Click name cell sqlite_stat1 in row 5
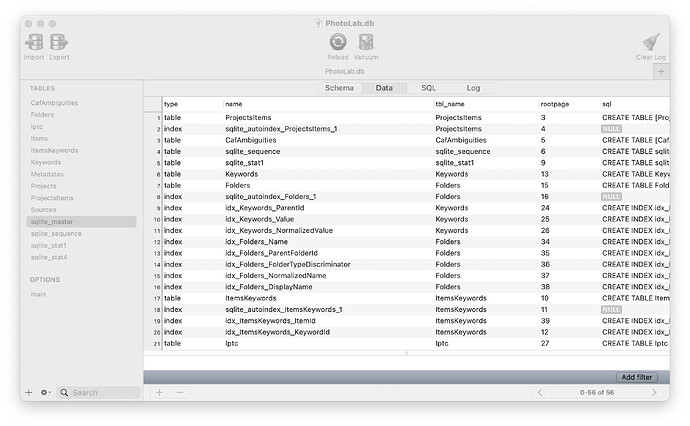This screenshot has width=690, height=426. (244, 163)
